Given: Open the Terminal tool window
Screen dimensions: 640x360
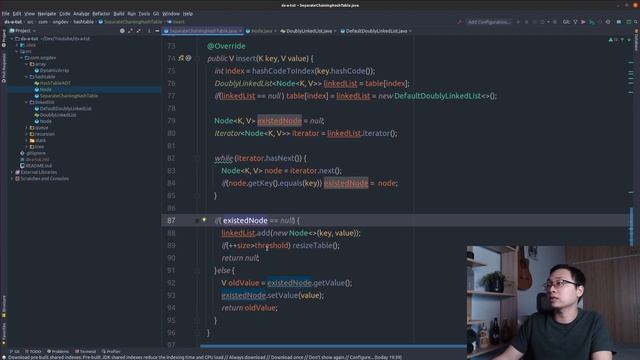Looking at the screenshot, I should 85,351.
